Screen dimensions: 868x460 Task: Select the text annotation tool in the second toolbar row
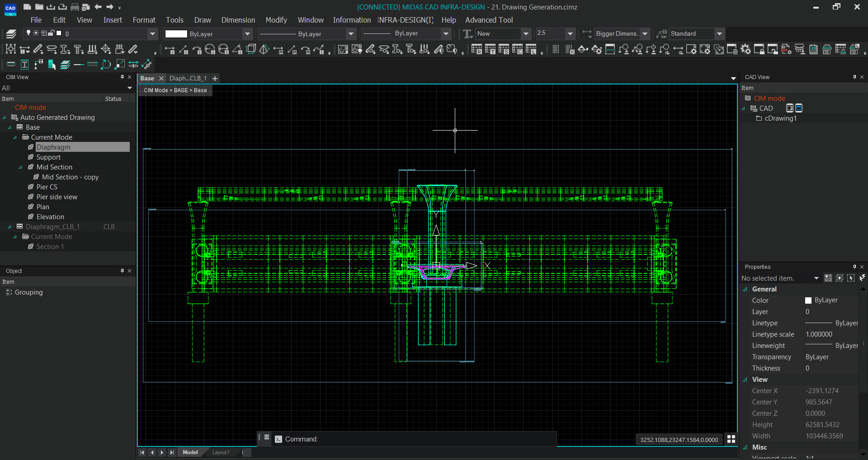point(25,65)
